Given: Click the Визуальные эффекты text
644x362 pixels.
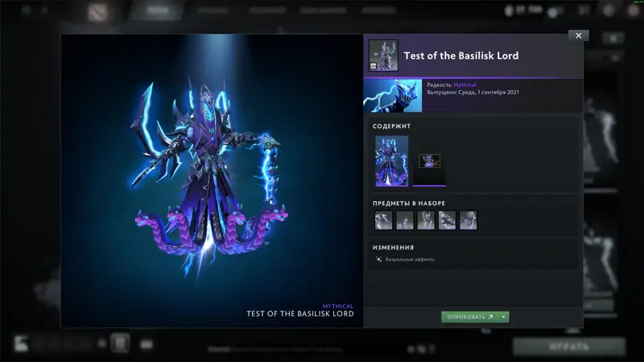Looking at the screenshot, I should [410, 259].
